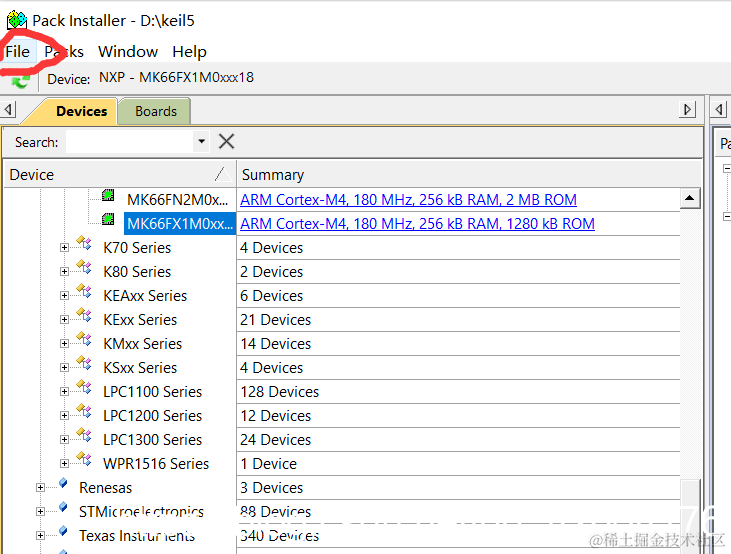Click the series icon beside KExx Series
Viewport: 731px width, 554px height.
(x=84, y=315)
